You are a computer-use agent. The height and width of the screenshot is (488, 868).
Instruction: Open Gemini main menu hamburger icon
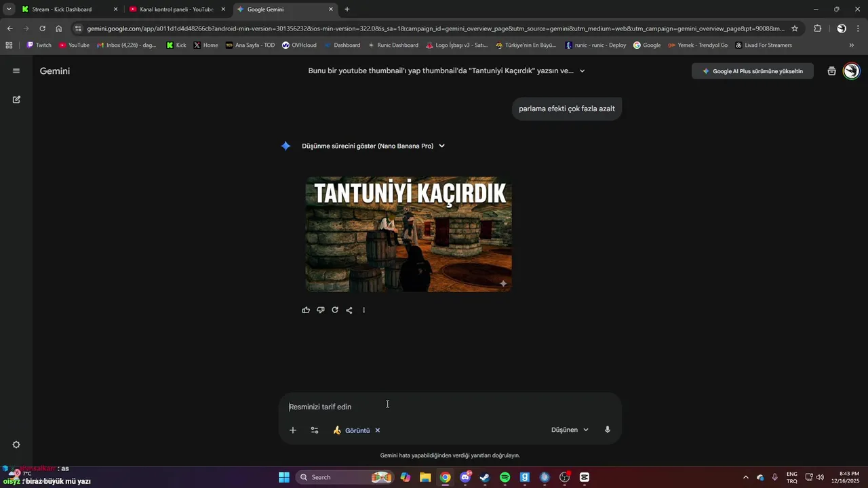pos(16,71)
